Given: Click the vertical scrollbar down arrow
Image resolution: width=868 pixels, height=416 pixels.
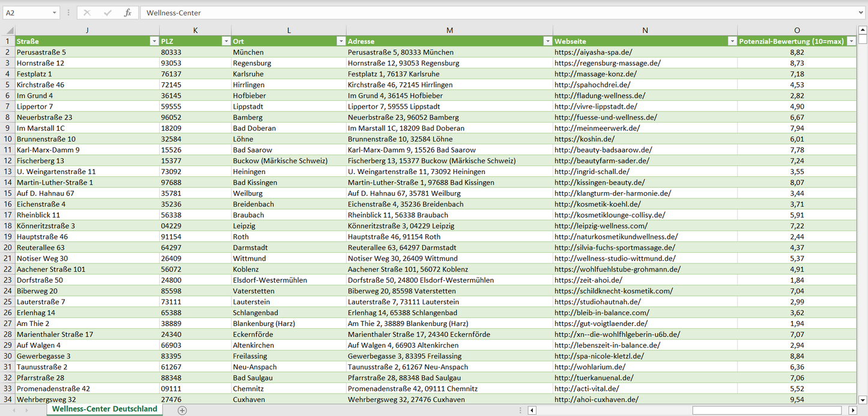Looking at the screenshot, I should click(x=863, y=399).
